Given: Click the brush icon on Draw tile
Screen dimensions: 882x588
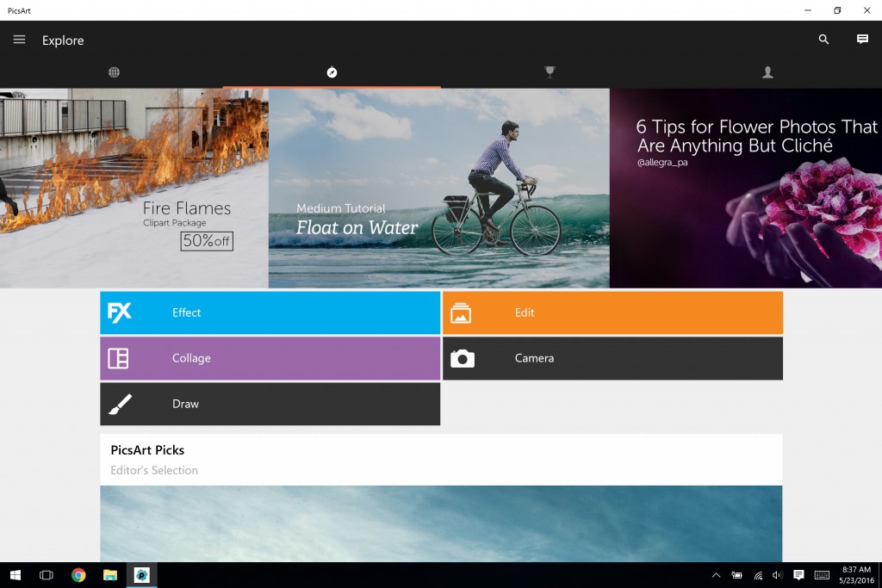Looking at the screenshot, I should (120, 404).
